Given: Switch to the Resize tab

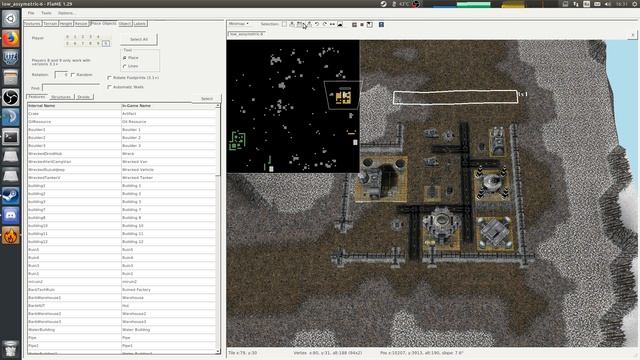Looking at the screenshot, I should [x=81, y=24].
